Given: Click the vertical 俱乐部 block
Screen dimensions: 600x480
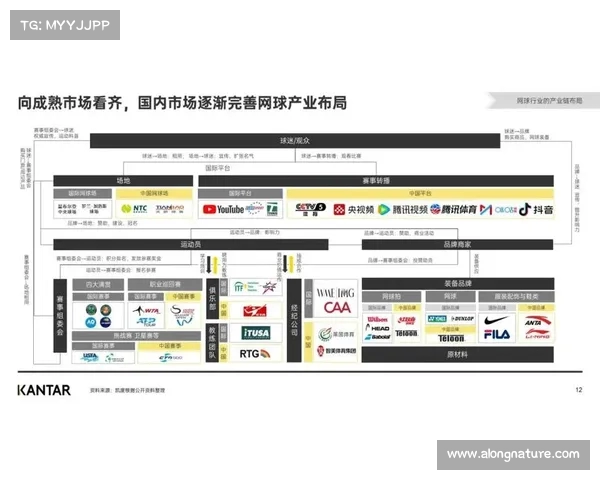Looking at the screenshot, I should 212,299.
